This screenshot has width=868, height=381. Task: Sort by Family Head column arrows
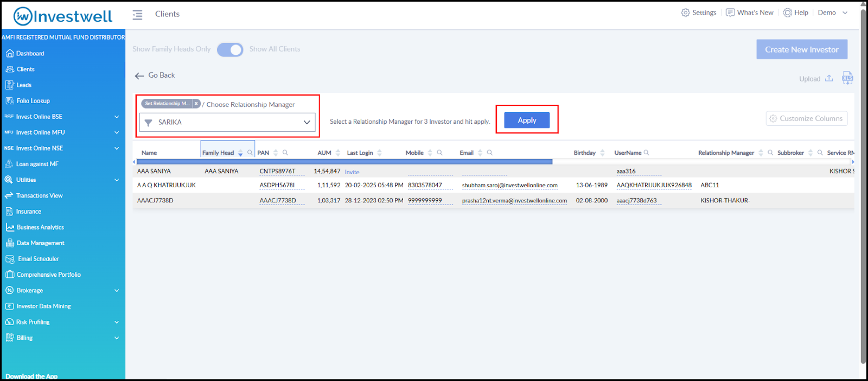(240, 153)
